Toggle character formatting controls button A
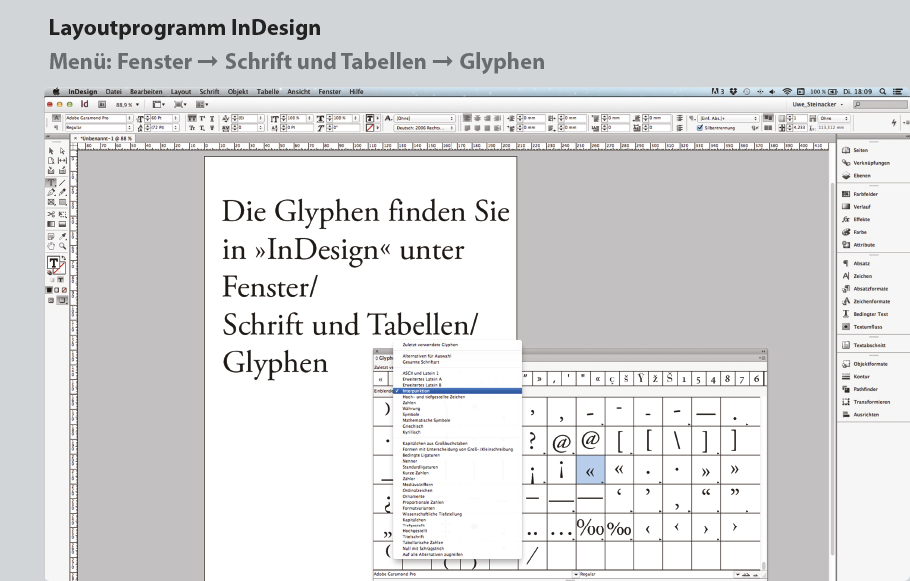The width and height of the screenshot is (910, 581). (x=56, y=118)
